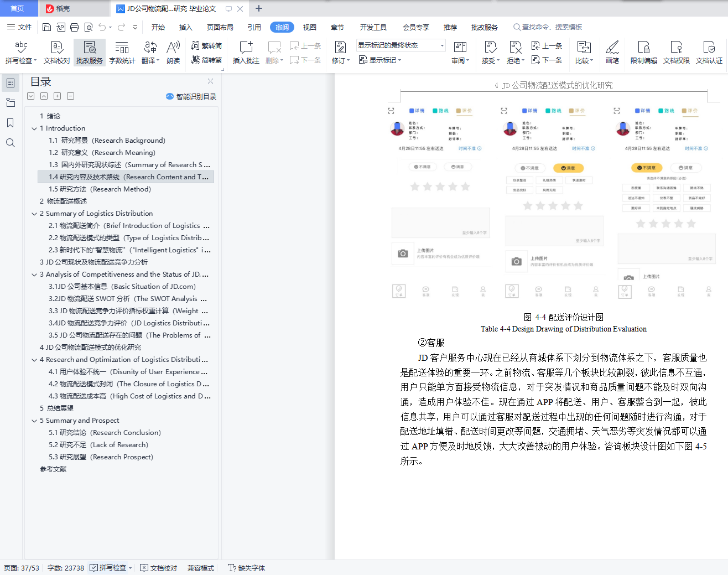728x575 pixels.
Task: Collapse the '5 Summary and Prospect' section
Action: click(x=34, y=421)
